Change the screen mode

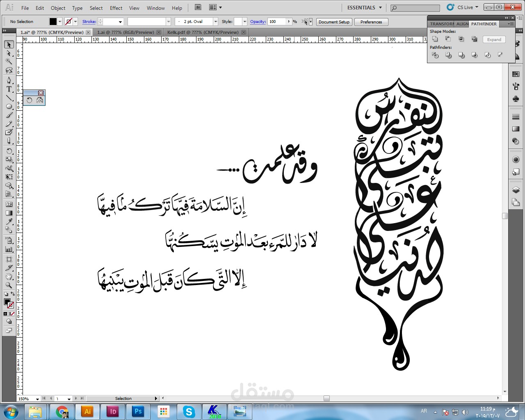point(9,331)
